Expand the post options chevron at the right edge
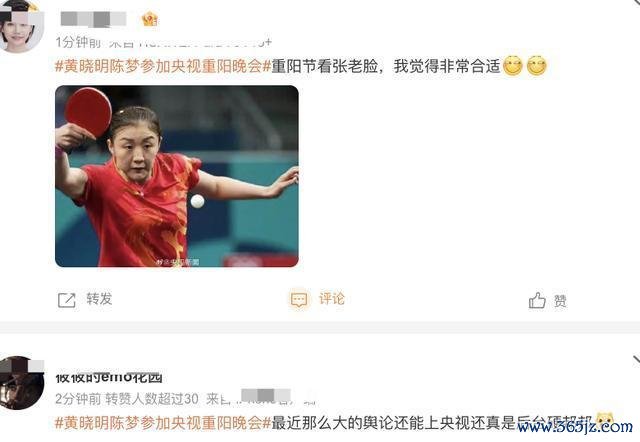Screen dimensions: 640x442 [636, 360]
